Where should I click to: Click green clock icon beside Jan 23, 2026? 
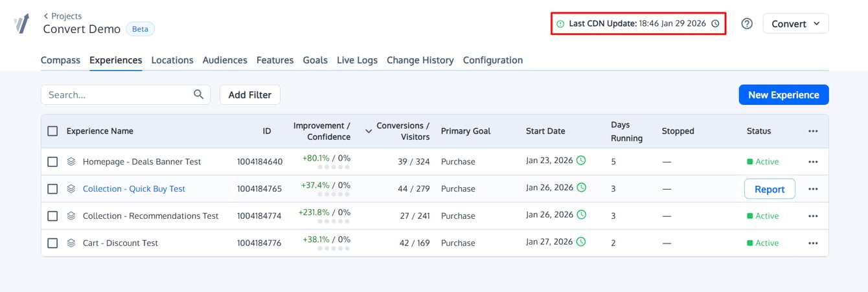[x=581, y=161]
